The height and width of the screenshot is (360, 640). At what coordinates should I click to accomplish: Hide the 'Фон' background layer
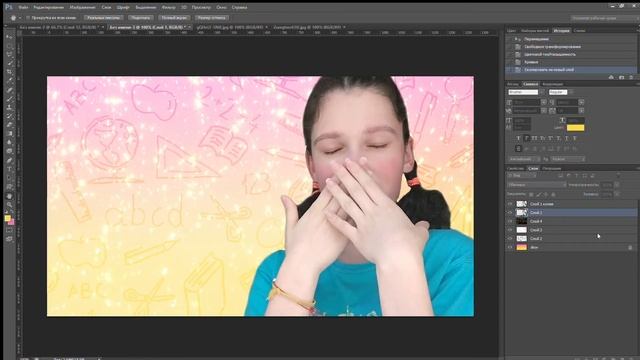click(510, 247)
